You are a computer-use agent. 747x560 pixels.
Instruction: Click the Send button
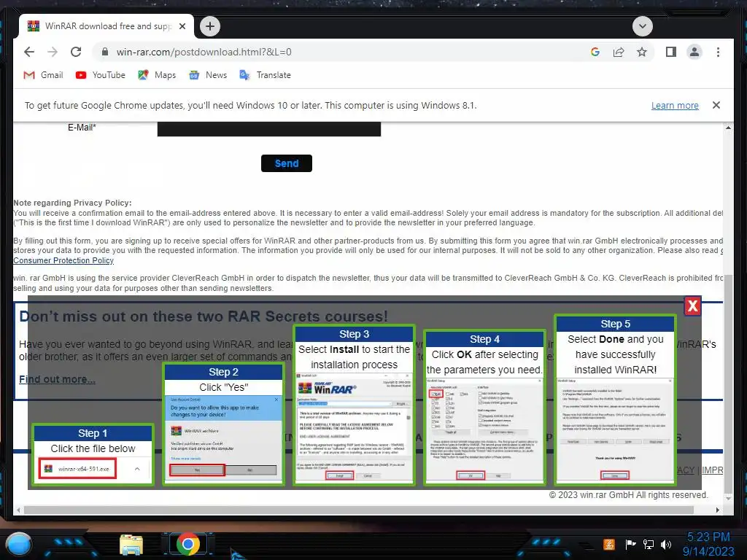286,163
